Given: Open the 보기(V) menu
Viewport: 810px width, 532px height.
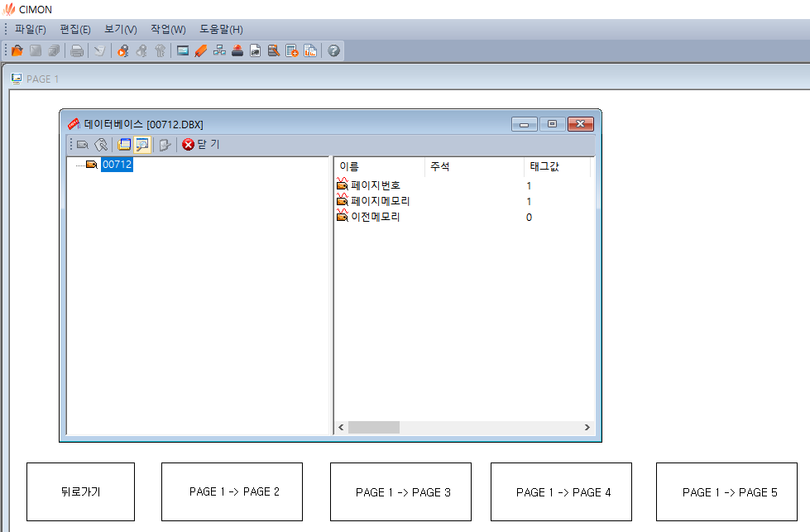Looking at the screenshot, I should (x=121, y=29).
